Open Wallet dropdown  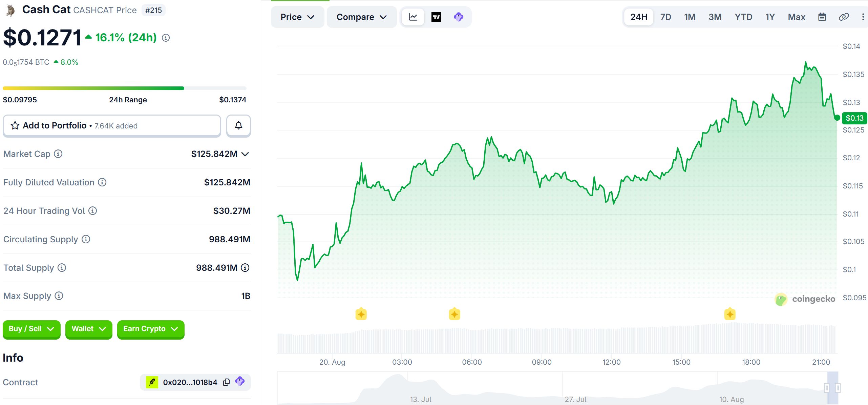89,329
